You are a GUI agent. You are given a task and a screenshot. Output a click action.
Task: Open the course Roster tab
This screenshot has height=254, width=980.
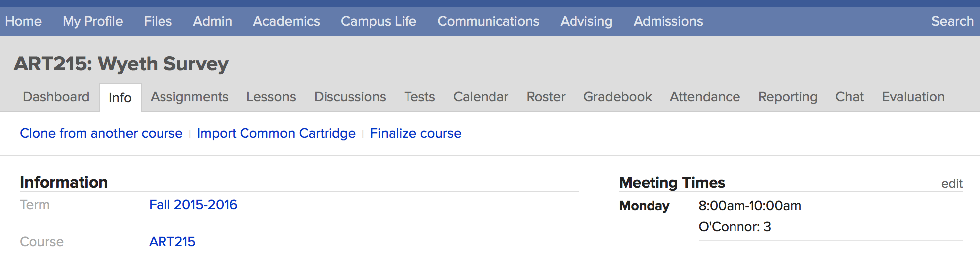pos(546,97)
